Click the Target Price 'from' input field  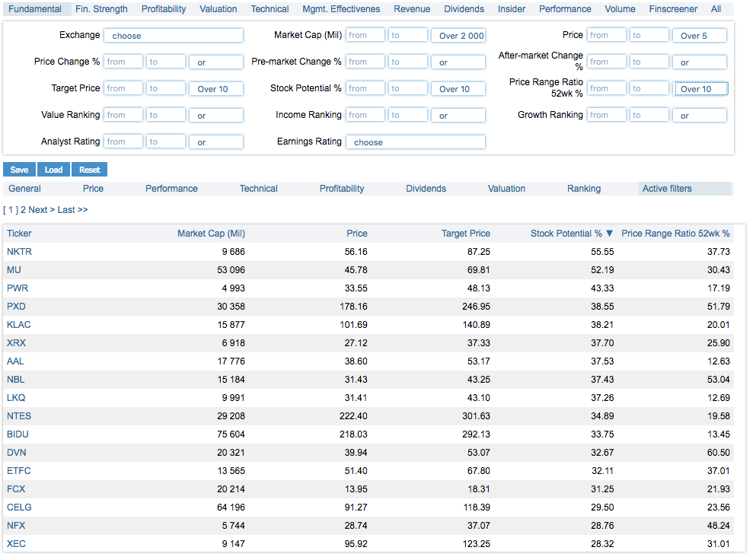pyautogui.click(x=123, y=88)
